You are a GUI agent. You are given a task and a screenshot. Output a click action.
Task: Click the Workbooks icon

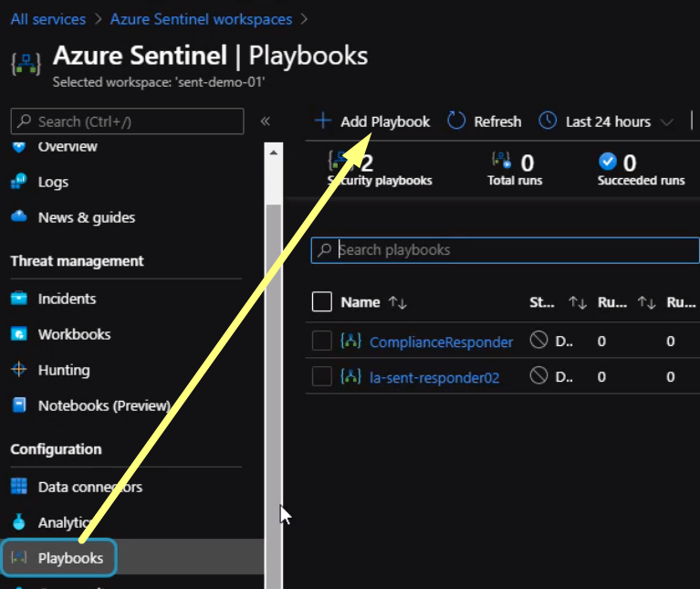[x=19, y=333]
